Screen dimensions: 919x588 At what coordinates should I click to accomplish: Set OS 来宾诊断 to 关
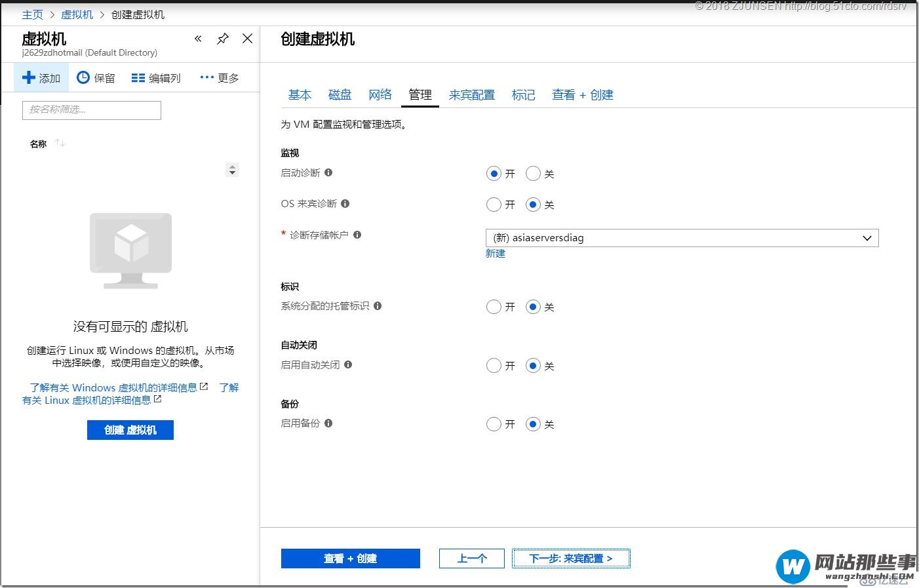coord(533,205)
